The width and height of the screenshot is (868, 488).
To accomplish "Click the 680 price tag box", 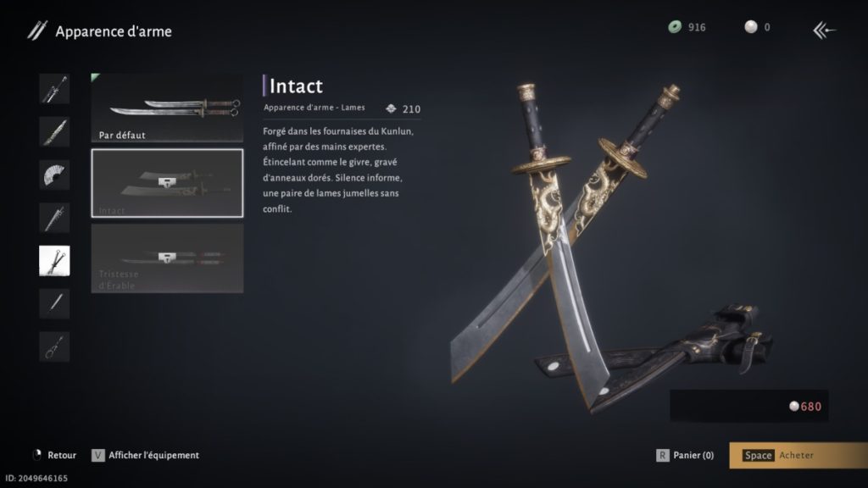I will 749,406.
